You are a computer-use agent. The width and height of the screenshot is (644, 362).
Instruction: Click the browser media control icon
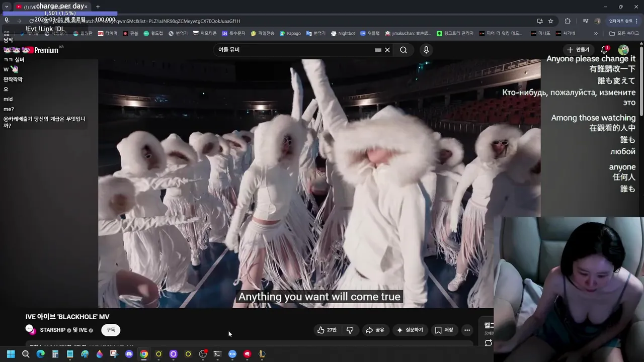pos(586,21)
